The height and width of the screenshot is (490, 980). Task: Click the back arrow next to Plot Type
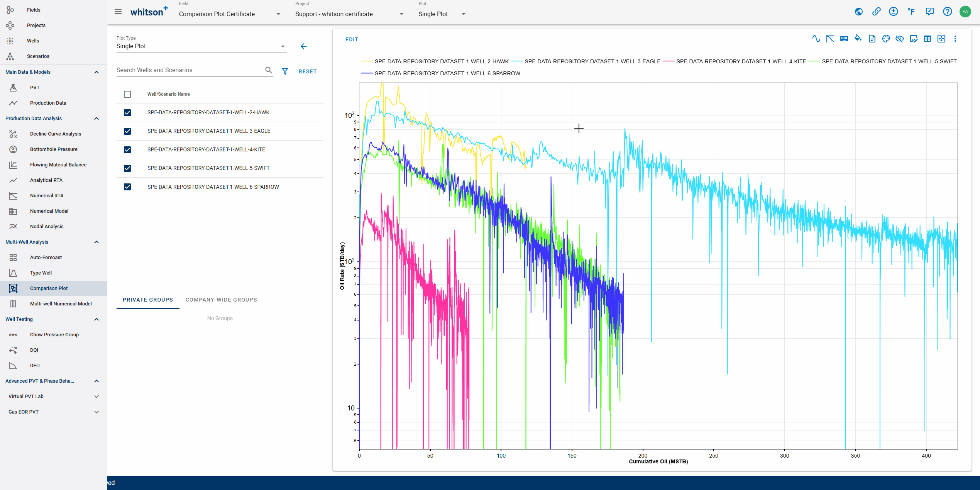click(304, 46)
